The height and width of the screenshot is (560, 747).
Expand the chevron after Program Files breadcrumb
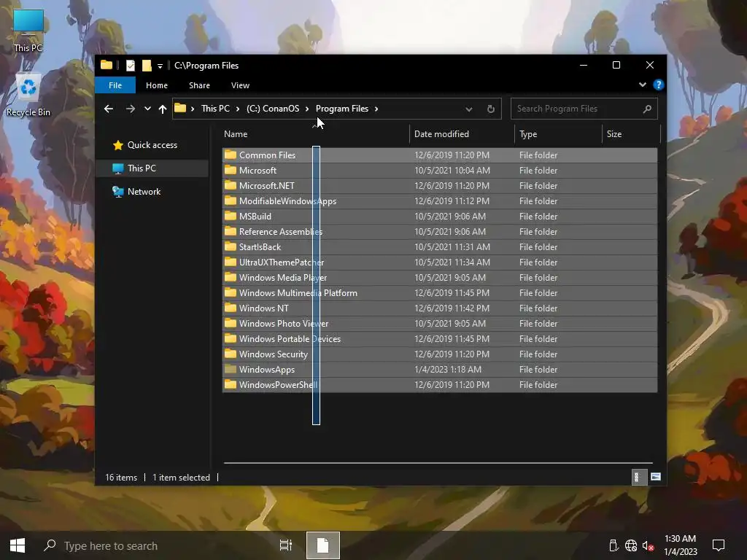point(376,109)
